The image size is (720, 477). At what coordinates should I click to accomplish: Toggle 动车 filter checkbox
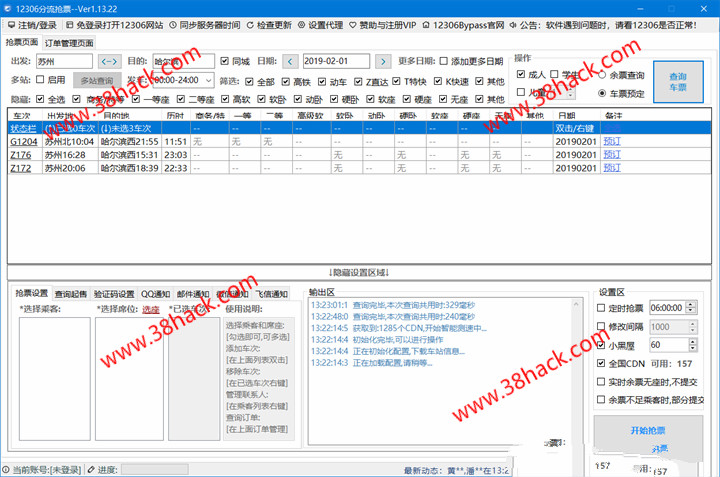tap(322, 81)
